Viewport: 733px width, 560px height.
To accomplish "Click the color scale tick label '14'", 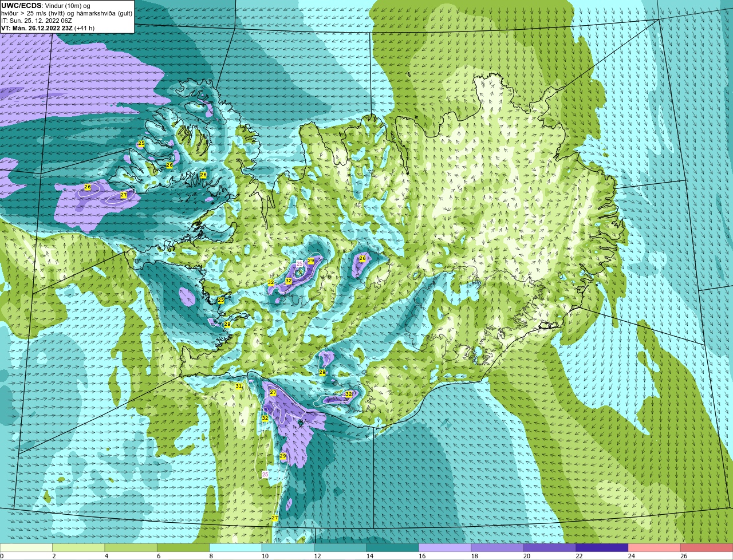I will (369, 556).
